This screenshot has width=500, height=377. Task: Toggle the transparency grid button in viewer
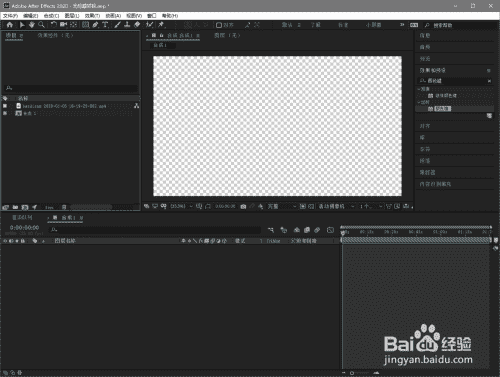(311, 207)
